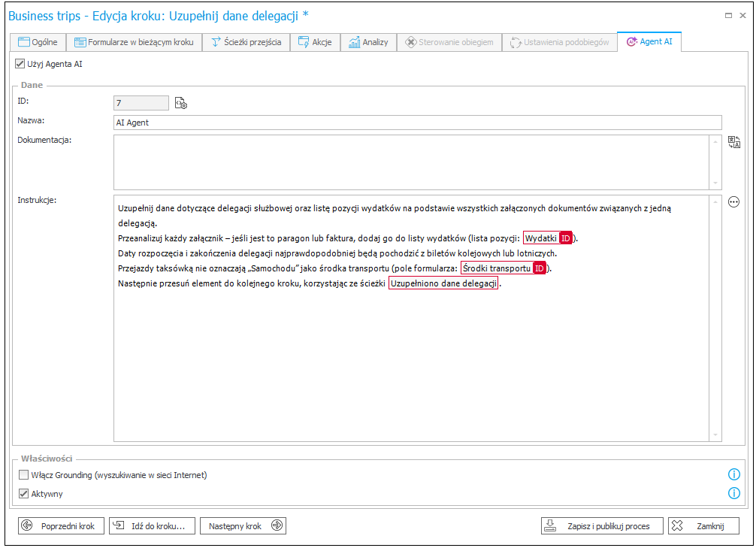Screen dimensions: 756x551
Task: Click Zapisz i publikuj proces
Action: (601, 525)
